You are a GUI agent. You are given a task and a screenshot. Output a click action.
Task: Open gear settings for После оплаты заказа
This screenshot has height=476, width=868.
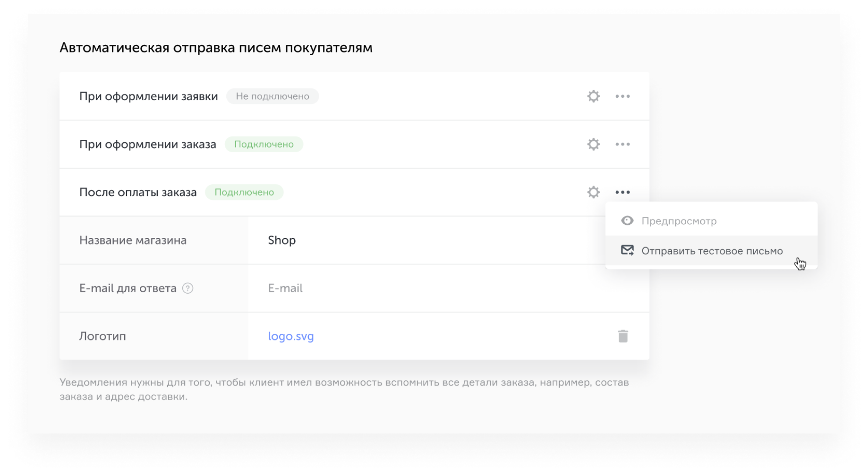tap(593, 192)
